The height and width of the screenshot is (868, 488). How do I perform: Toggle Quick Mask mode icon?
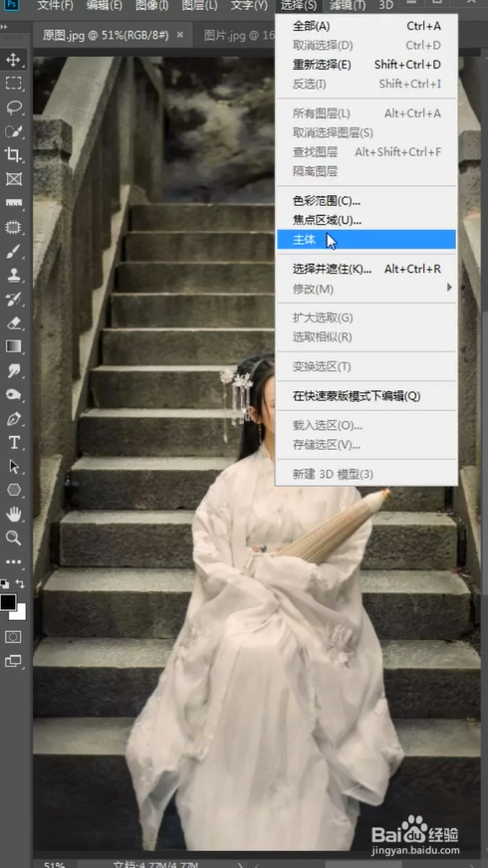[13, 637]
